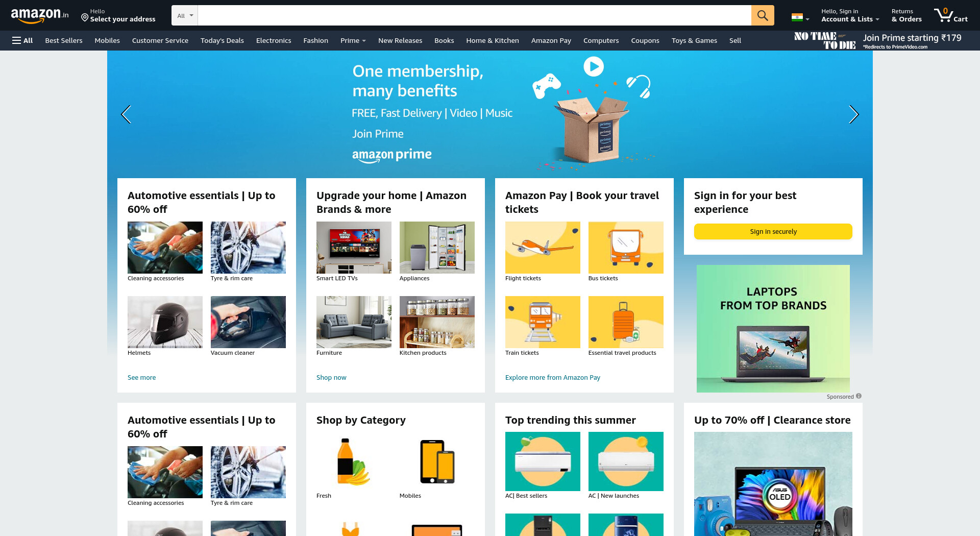This screenshot has height=536, width=980.
Task: Open New Releases in nav bar
Action: click(400, 40)
